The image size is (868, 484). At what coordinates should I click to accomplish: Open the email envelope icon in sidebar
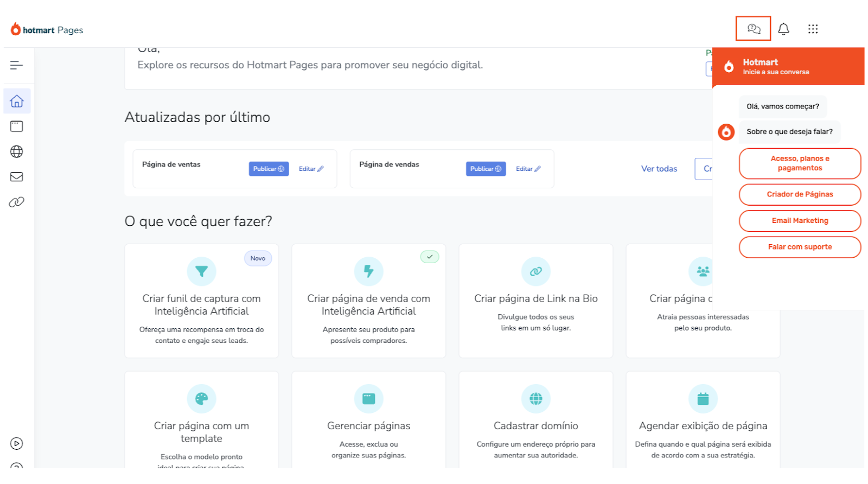tap(17, 176)
